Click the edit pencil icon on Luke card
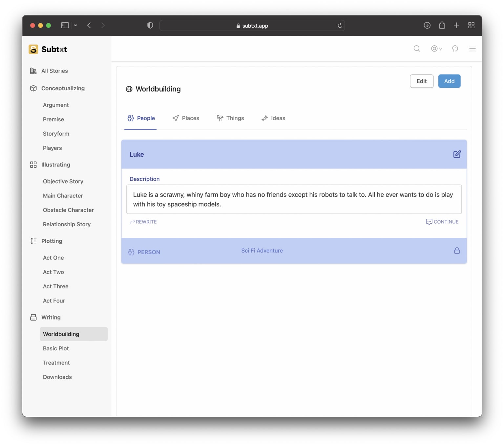Screen dimensions: 504x446 pos(457,154)
